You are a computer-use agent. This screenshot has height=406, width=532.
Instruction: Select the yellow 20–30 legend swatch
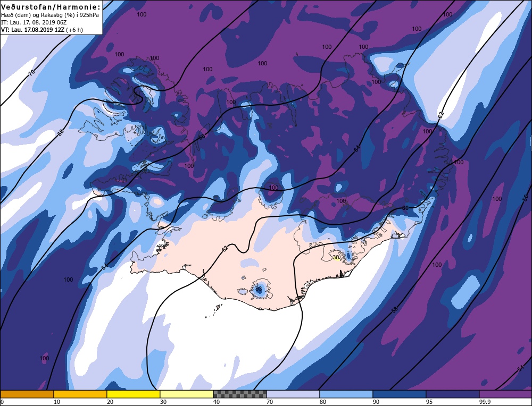(134, 394)
